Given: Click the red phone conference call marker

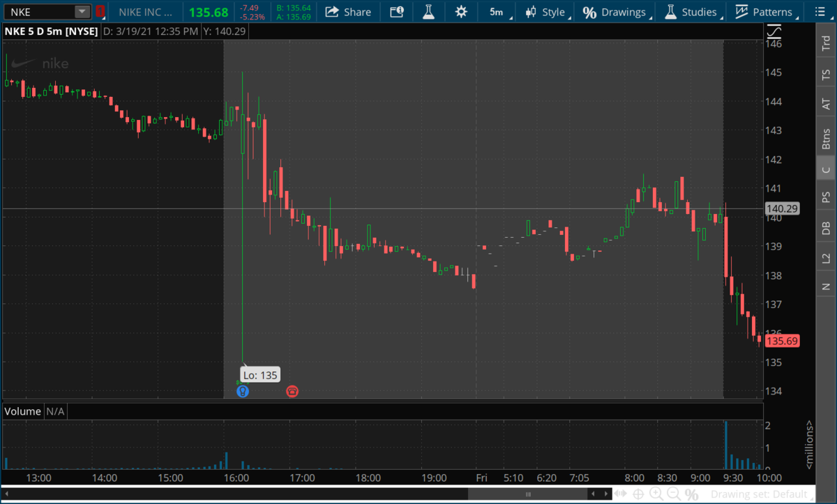Looking at the screenshot, I should (x=292, y=392).
